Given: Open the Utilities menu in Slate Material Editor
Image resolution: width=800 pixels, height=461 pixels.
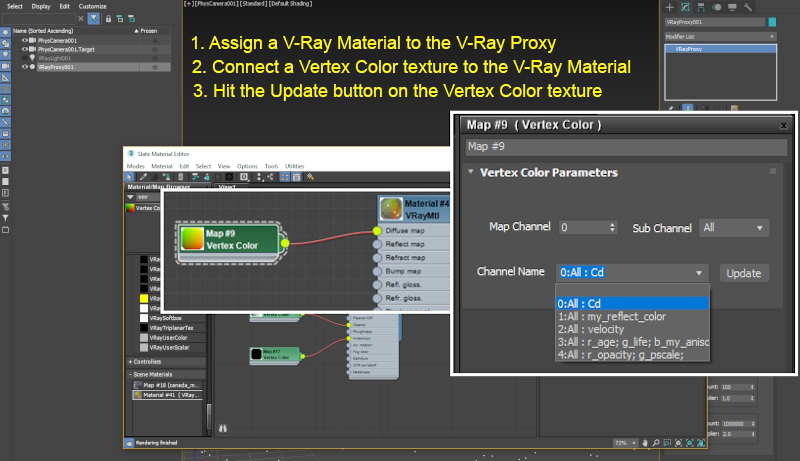Looking at the screenshot, I should point(295,166).
